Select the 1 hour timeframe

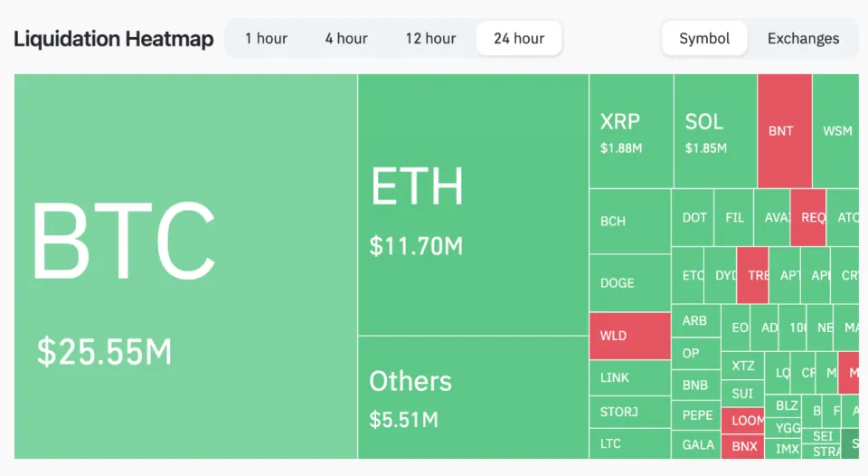(266, 38)
